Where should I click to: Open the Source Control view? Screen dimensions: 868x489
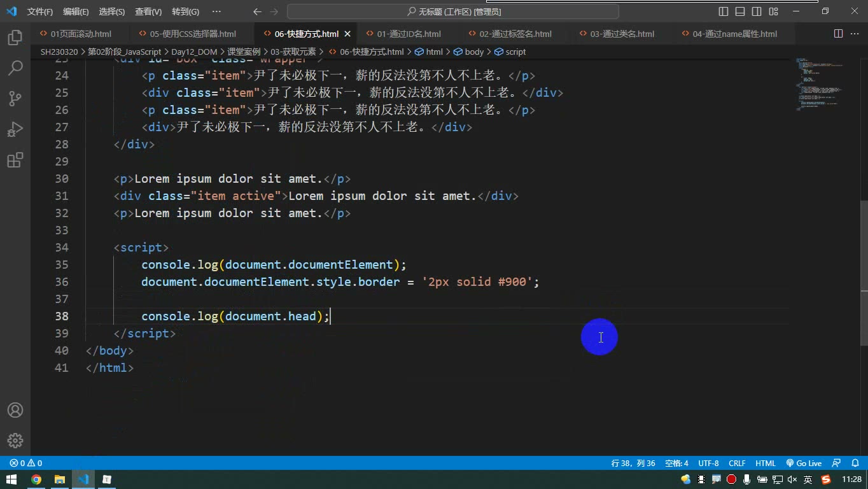pyautogui.click(x=15, y=98)
